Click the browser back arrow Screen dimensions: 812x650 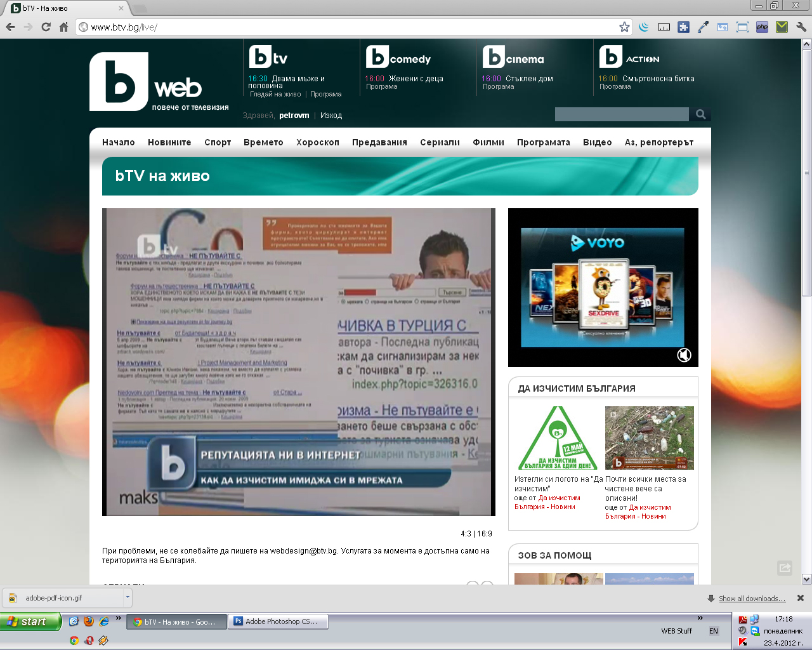[x=10, y=27]
